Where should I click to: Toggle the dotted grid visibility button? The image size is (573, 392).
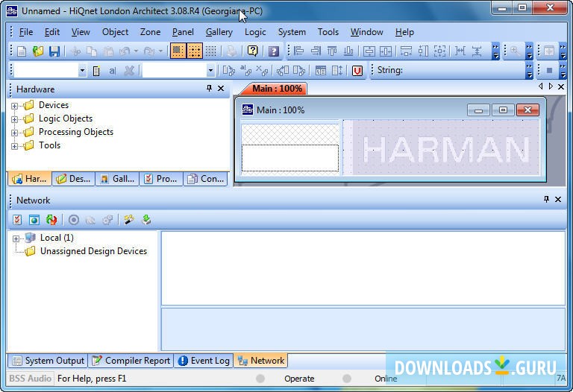pos(211,51)
